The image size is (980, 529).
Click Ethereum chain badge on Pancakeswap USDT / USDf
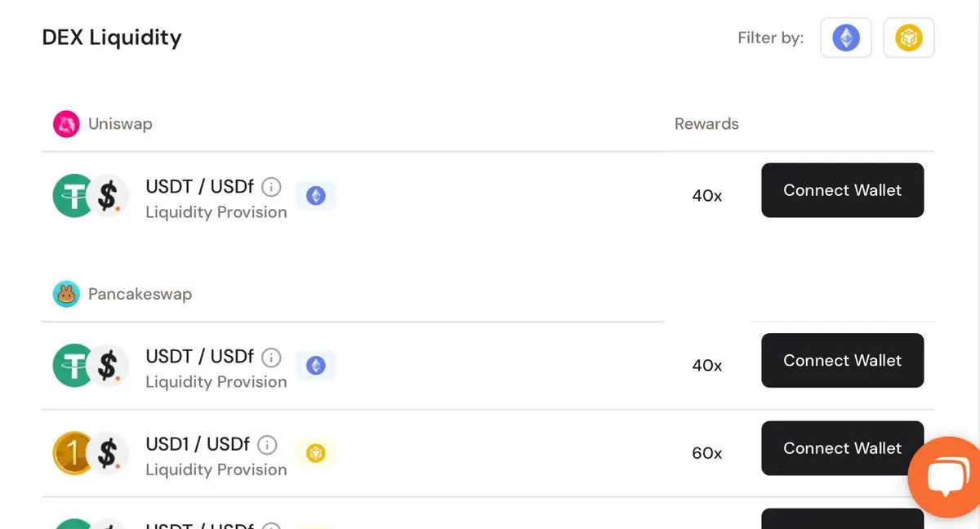316,366
